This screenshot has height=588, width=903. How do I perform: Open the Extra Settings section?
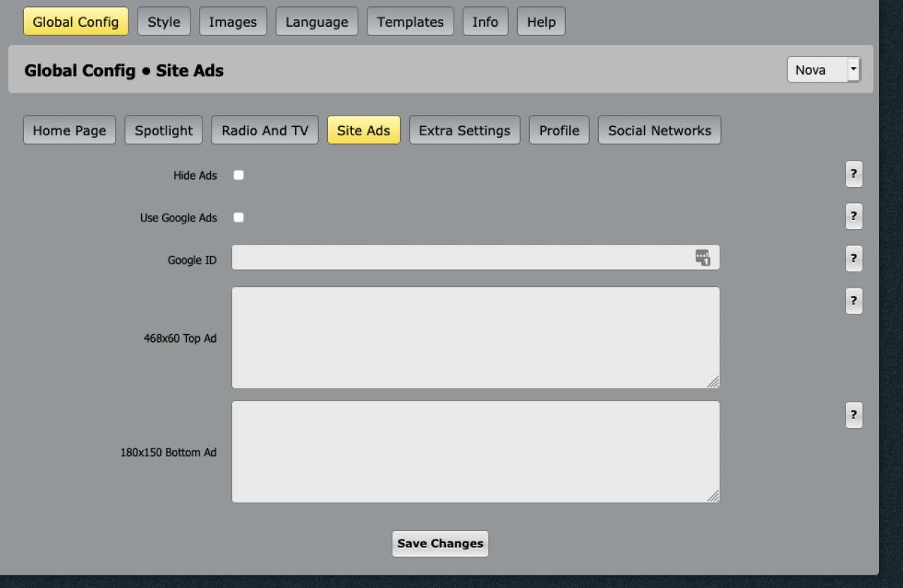coord(464,130)
